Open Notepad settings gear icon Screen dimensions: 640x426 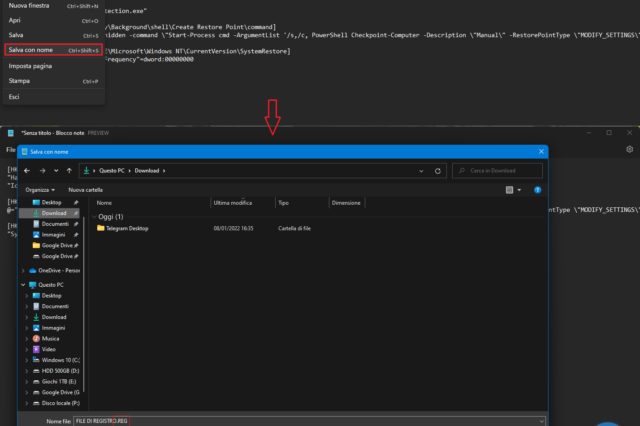click(x=629, y=149)
